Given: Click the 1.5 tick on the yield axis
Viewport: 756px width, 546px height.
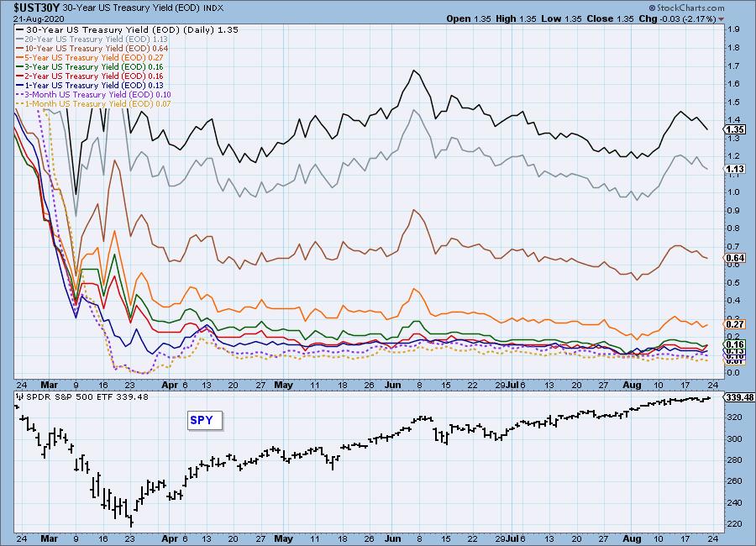Looking at the screenshot, I should click(733, 102).
